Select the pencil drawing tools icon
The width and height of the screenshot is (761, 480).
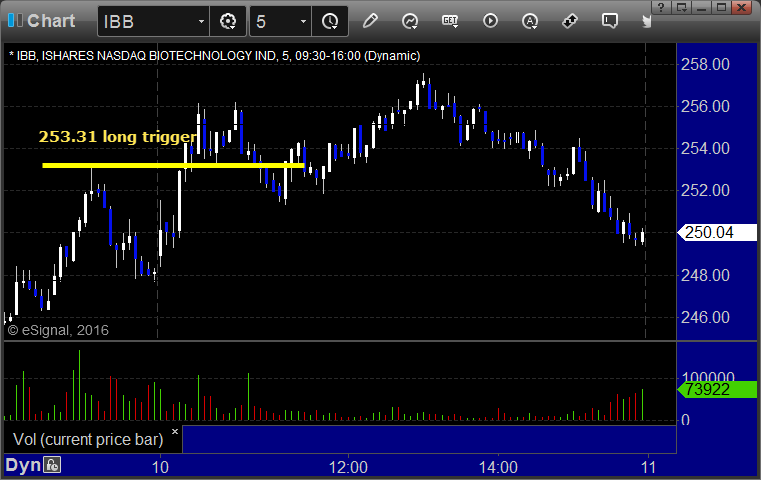point(370,21)
